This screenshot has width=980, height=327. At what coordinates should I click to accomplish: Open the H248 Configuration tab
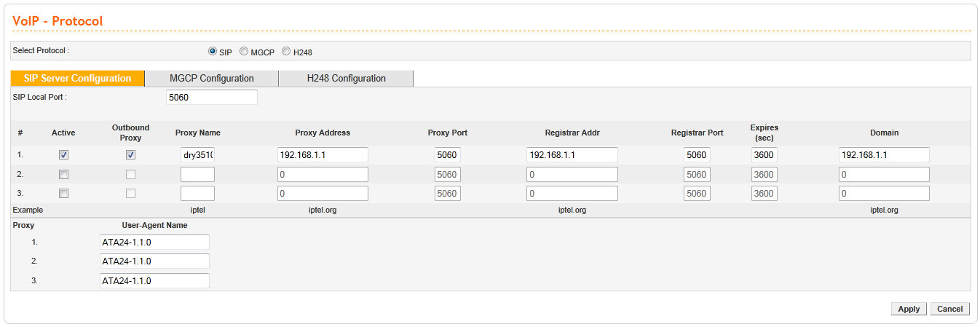[346, 79]
